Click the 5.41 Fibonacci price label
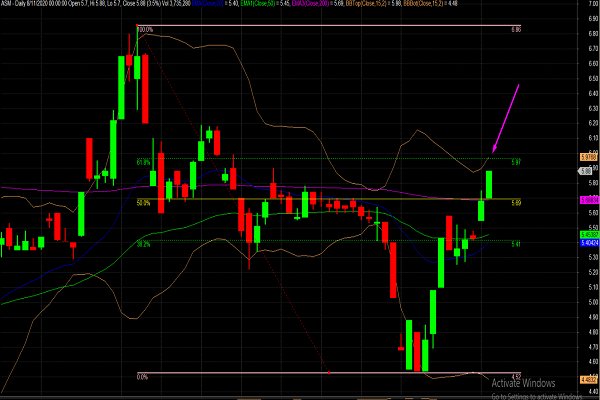600x400 pixels. pos(516,244)
